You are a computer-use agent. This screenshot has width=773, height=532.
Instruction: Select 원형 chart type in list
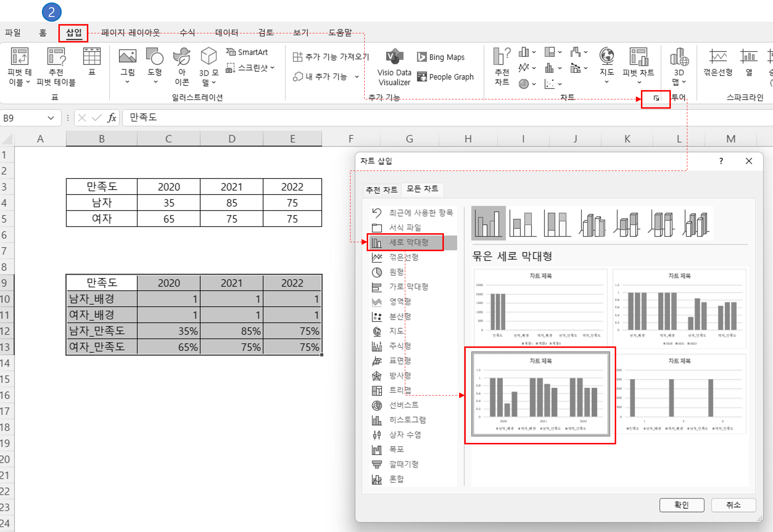coord(396,272)
